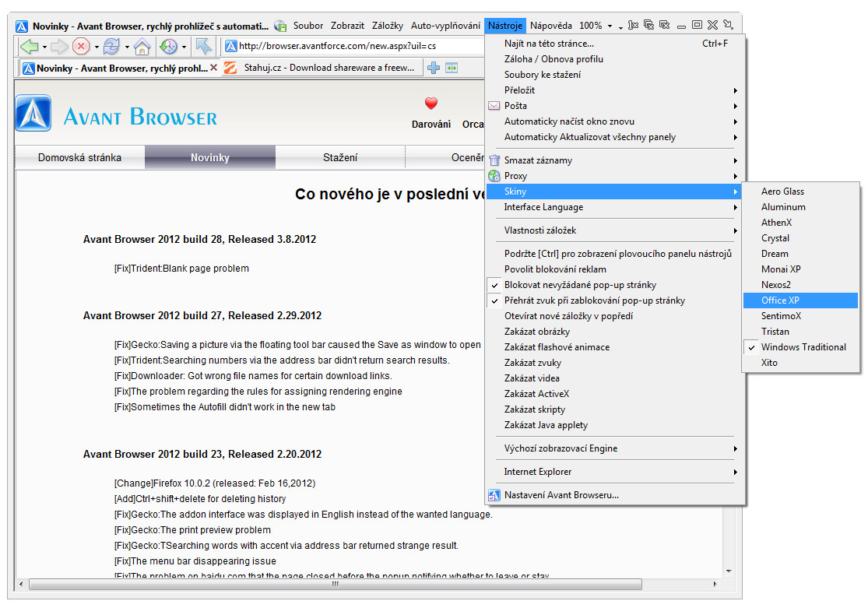The height and width of the screenshot is (615, 868).
Task: Open the Zobrazit menu
Action: point(347,26)
